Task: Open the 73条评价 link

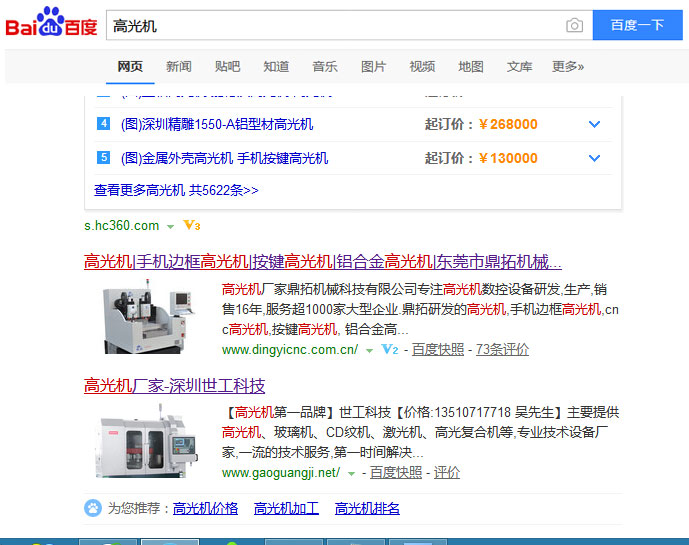Action: click(x=502, y=350)
